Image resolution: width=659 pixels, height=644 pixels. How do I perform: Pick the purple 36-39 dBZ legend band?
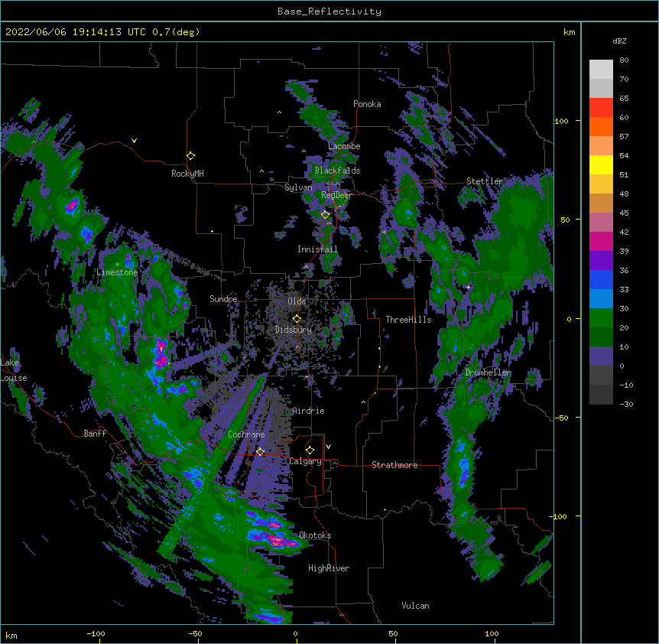(601, 261)
